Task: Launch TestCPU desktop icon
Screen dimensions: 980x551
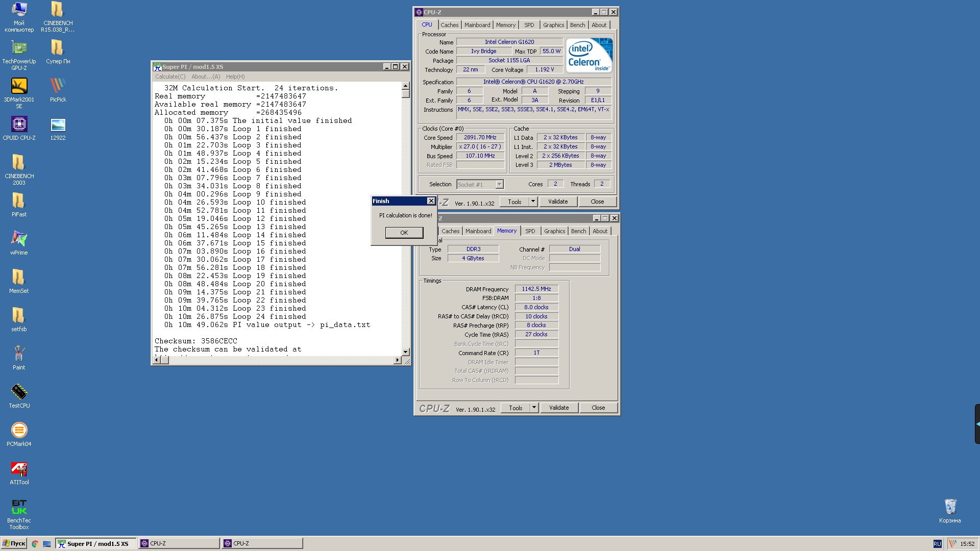Action: (x=19, y=396)
